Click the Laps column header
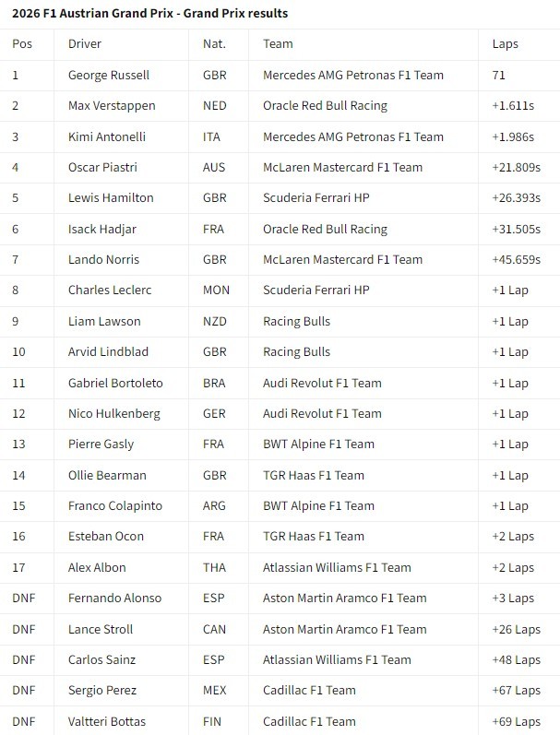Image resolution: width=560 pixels, height=735 pixels. point(506,44)
